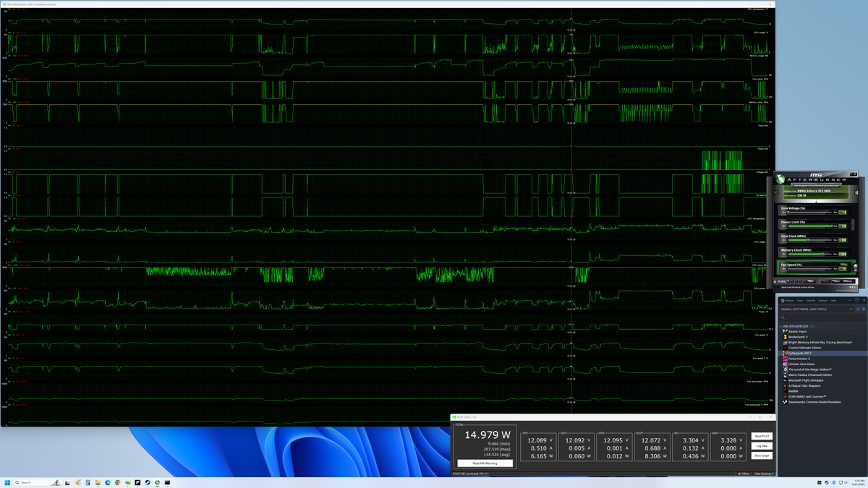Open Steam's Friends menu
Screen dimensions: 868x488
click(810, 301)
